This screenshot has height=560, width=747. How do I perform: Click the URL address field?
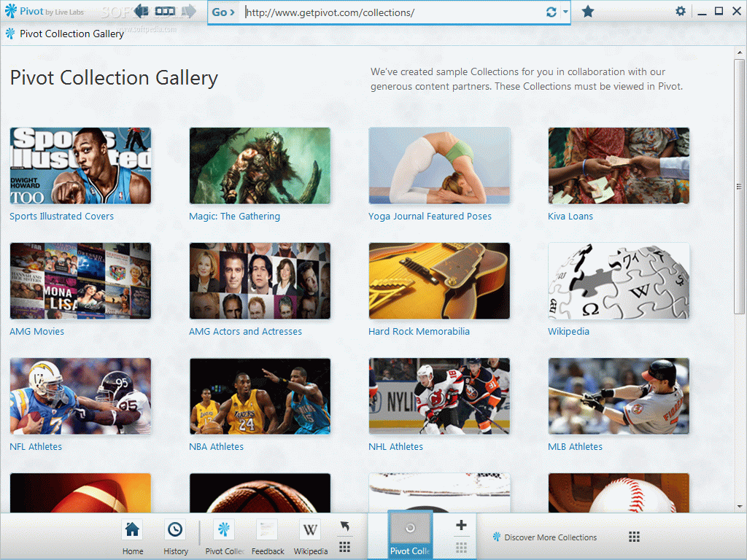pyautogui.click(x=393, y=12)
